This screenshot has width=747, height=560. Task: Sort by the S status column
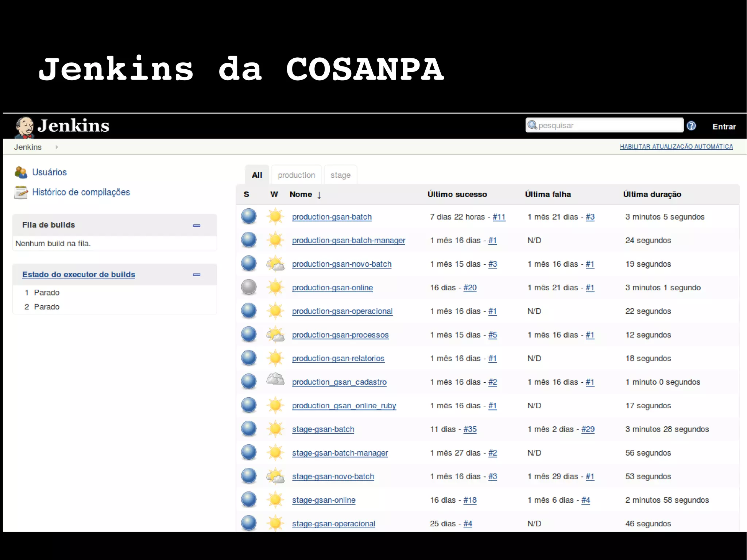coord(247,194)
